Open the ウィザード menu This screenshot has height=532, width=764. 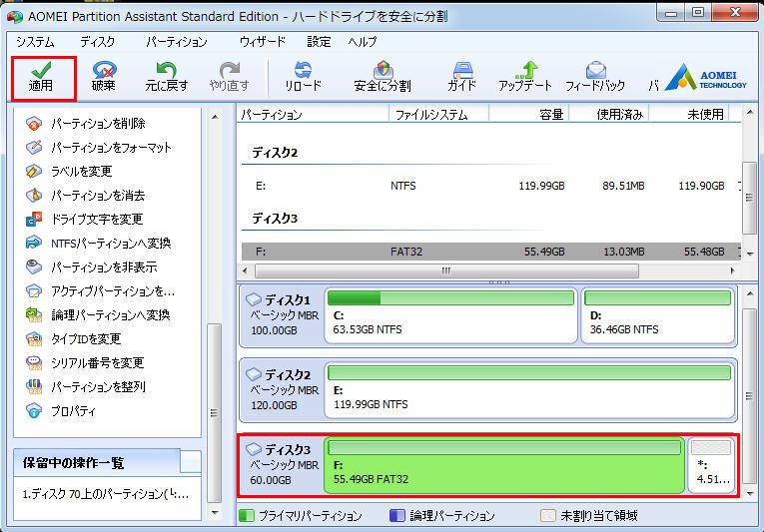coord(262,42)
